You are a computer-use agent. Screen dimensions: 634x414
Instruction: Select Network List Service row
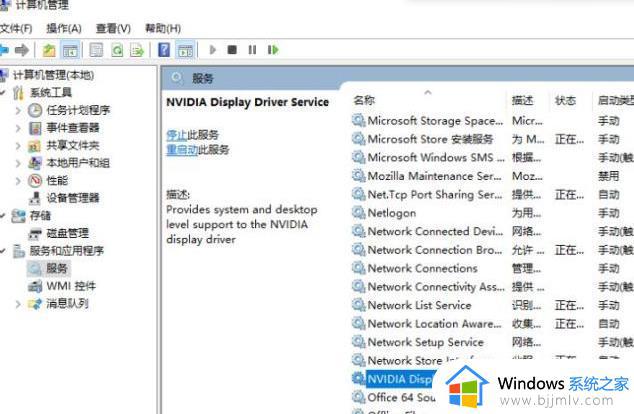click(x=492, y=305)
